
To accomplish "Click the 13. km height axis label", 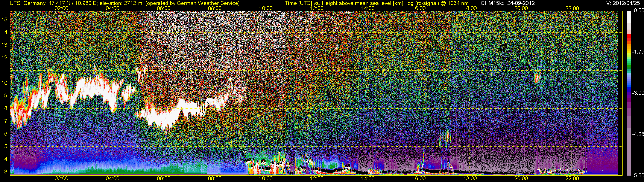I will pos(5,45).
